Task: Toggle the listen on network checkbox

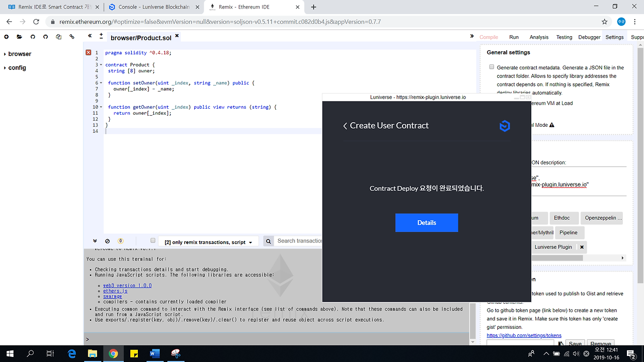Action: 153,241
